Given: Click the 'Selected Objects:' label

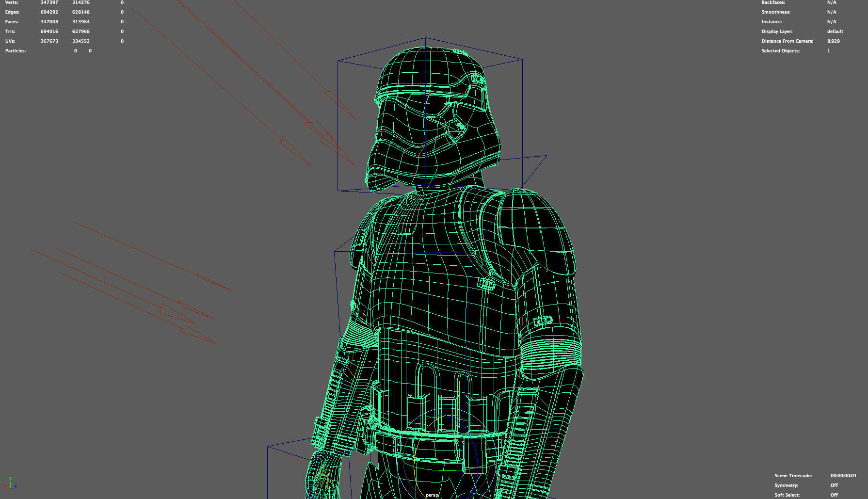Looking at the screenshot, I should [781, 51].
